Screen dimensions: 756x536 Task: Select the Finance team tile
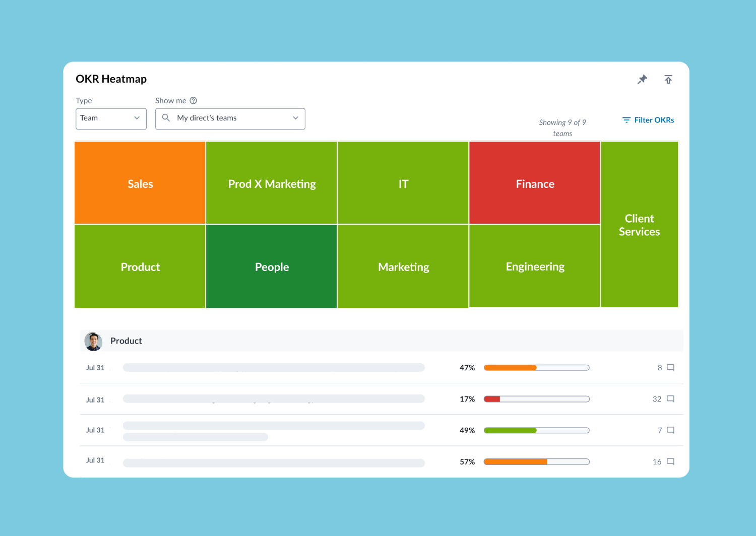(x=534, y=183)
